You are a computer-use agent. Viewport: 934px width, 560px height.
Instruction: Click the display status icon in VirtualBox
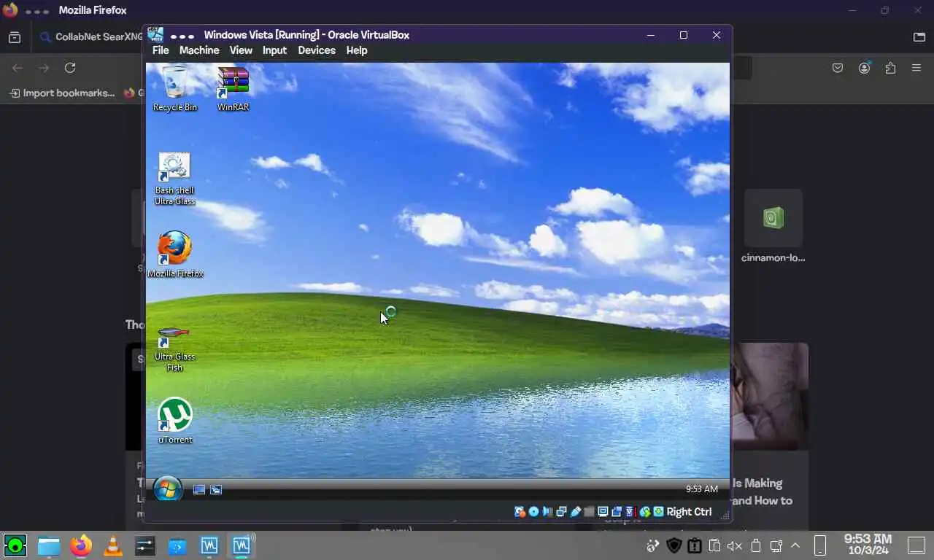coord(603,512)
